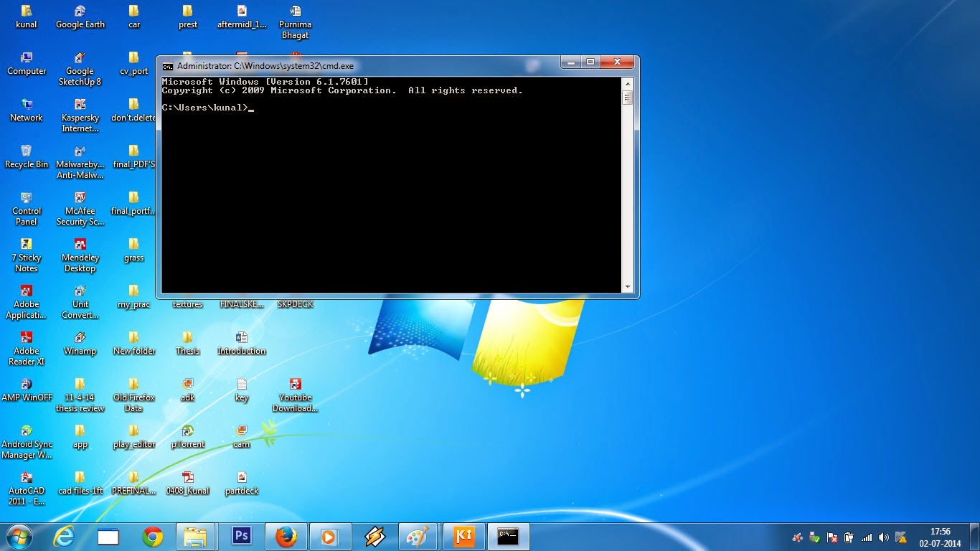Select the Recycle Bin icon

(27, 157)
